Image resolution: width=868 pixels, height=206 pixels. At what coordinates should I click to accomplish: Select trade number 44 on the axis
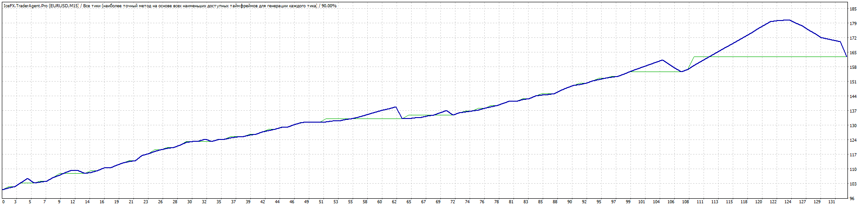coord(277,202)
